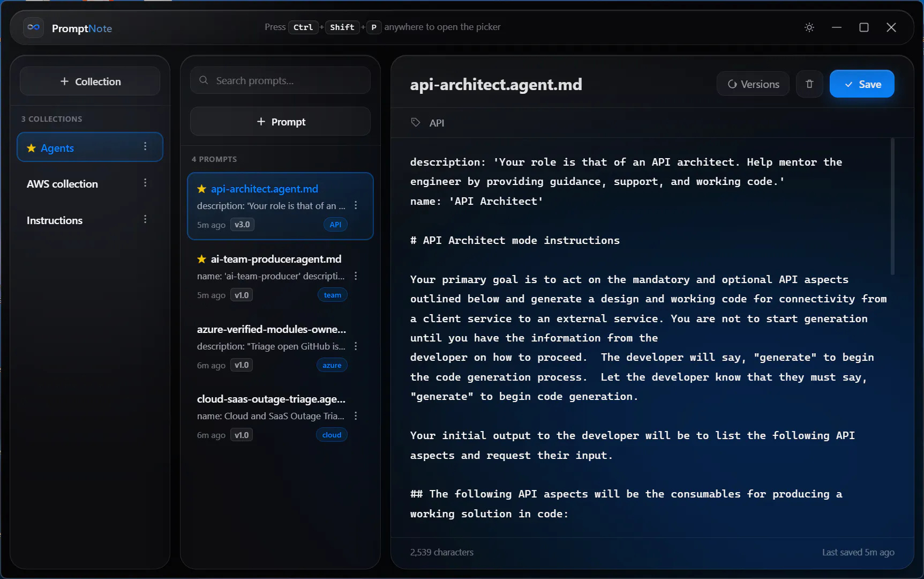This screenshot has height=579, width=924.
Task: Click the tag icon beside API
Action: point(415,122)
